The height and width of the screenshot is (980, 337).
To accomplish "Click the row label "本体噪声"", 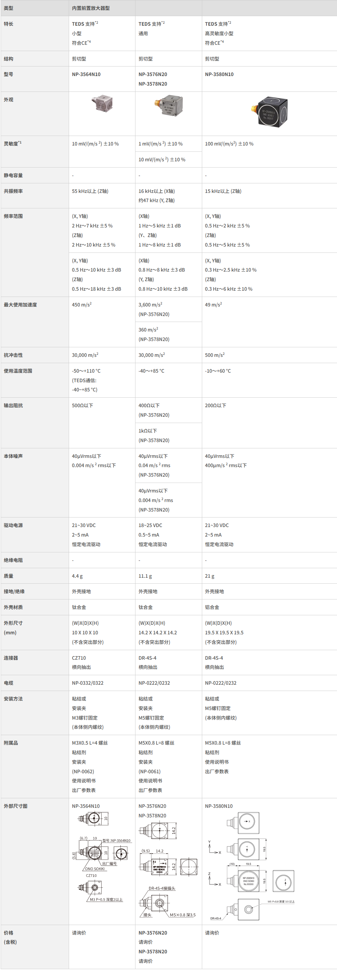I will tap(13, 456).
